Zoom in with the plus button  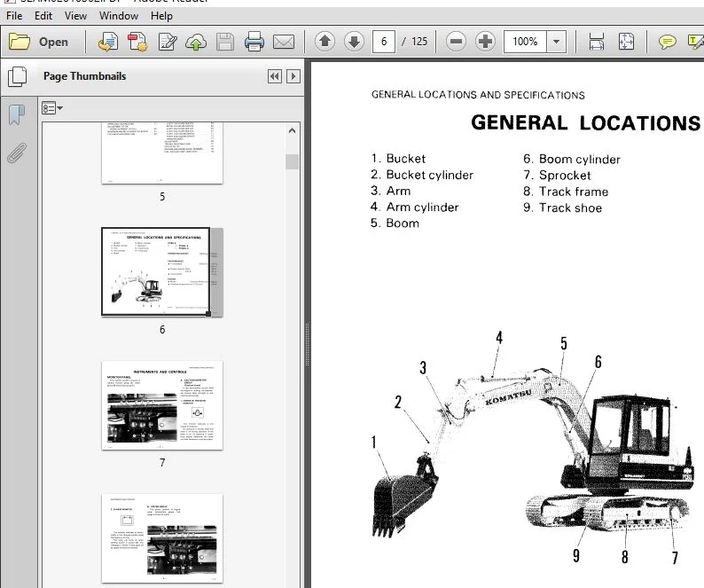tap(485, 42)
